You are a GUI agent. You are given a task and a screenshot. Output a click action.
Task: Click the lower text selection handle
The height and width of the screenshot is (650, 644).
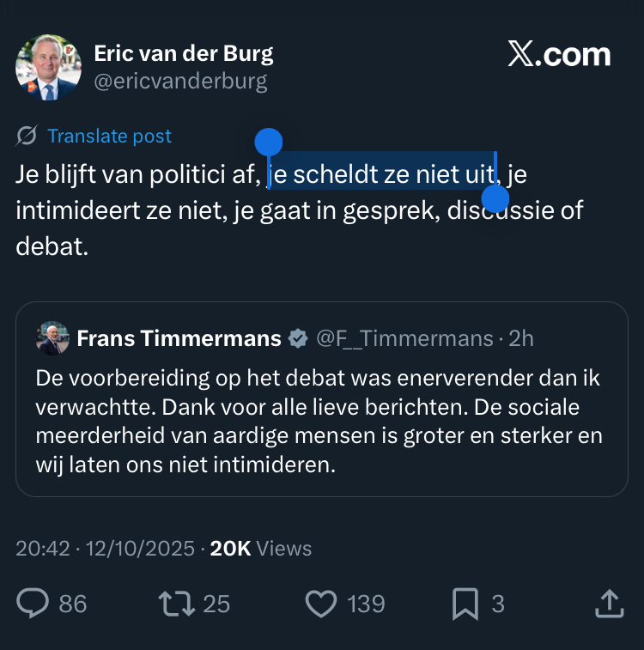tap(495, 198)
